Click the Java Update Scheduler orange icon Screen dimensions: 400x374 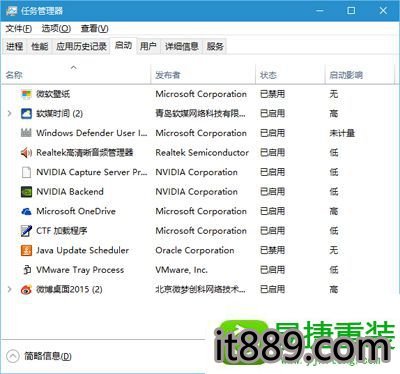tap(26, 250)
